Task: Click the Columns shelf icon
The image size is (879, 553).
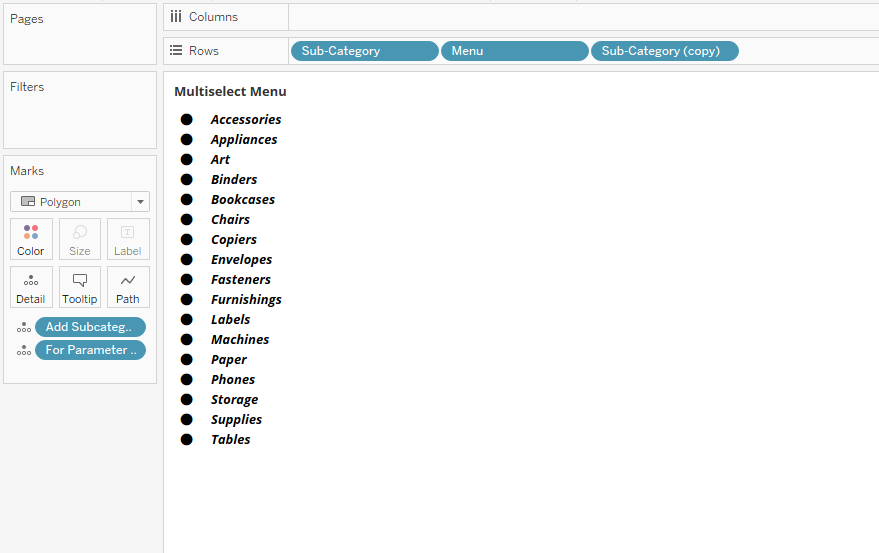Action: tap(176, 17)
